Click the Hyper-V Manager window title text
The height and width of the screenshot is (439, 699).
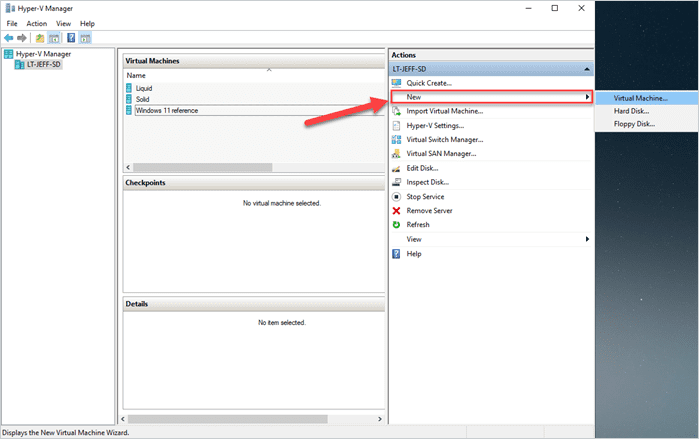point(45,8)
